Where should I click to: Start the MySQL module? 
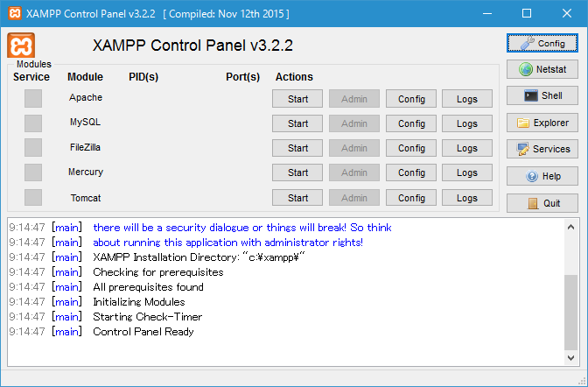coord(297,123)
